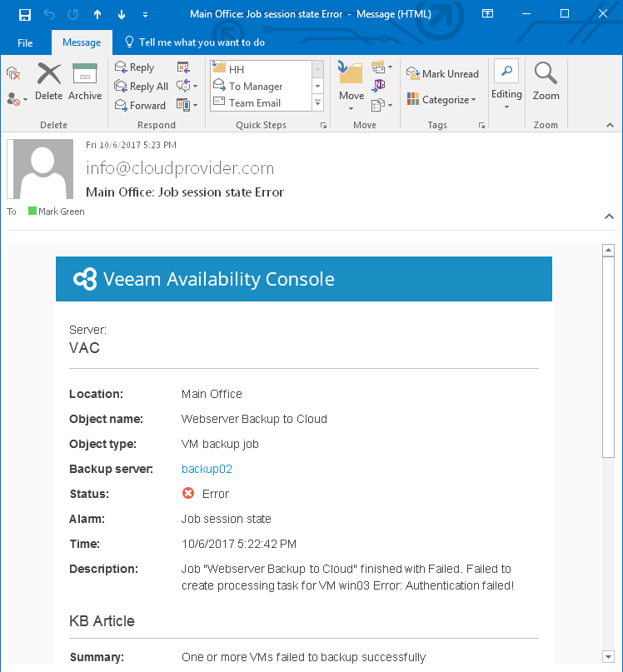Screen dimensions: 623x672
Task: Select the HH quick step
Action: [x=262, y=69]
